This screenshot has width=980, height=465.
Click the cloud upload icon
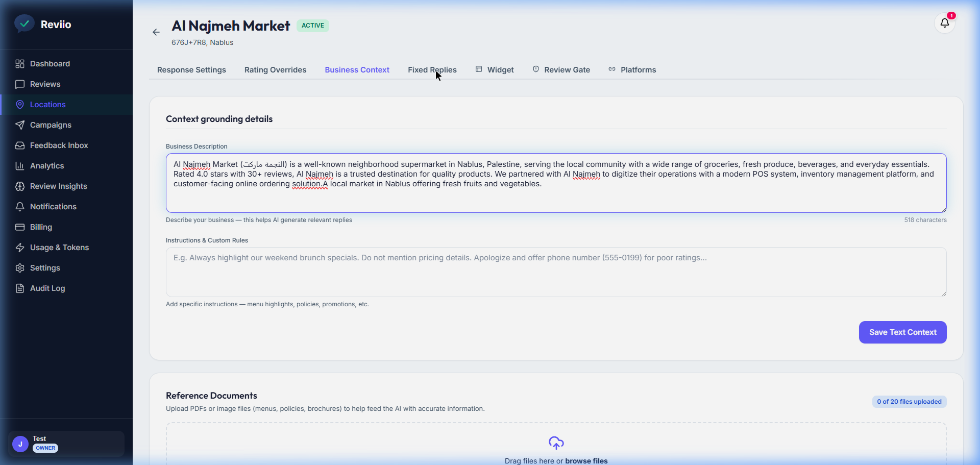pos(556,443)
